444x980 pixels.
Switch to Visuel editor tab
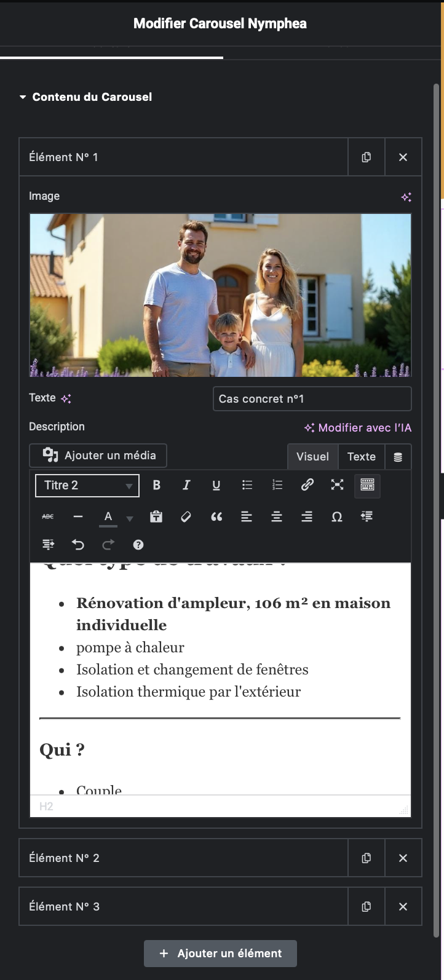313,456
